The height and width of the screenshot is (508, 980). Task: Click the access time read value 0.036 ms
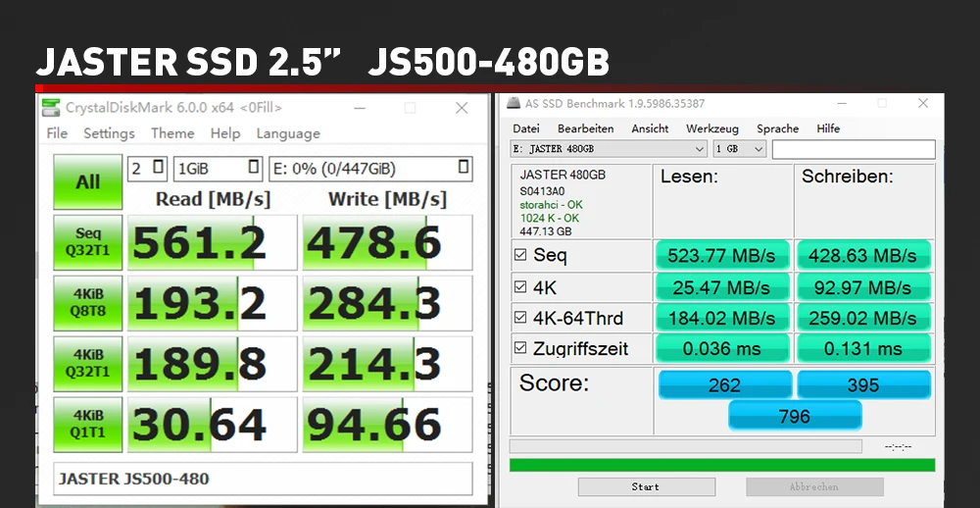722,348
